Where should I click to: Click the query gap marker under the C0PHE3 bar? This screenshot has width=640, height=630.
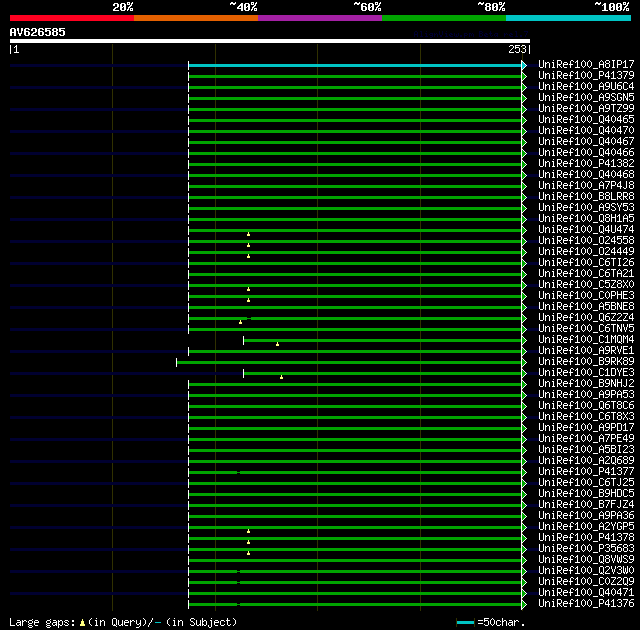248,300
